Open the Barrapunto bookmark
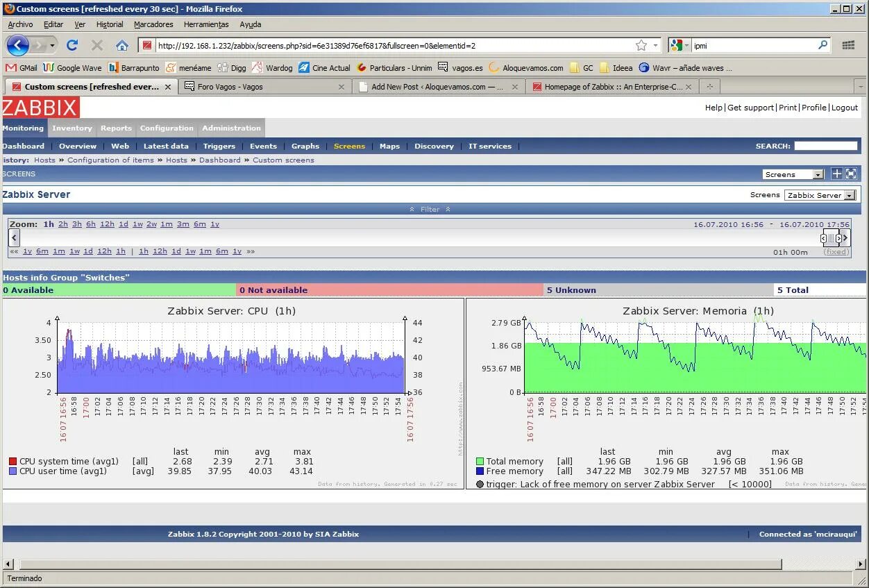 click(133, 68)
